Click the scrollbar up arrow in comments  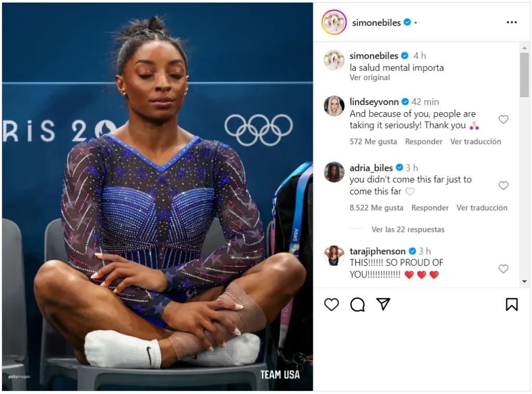[525, 48]
